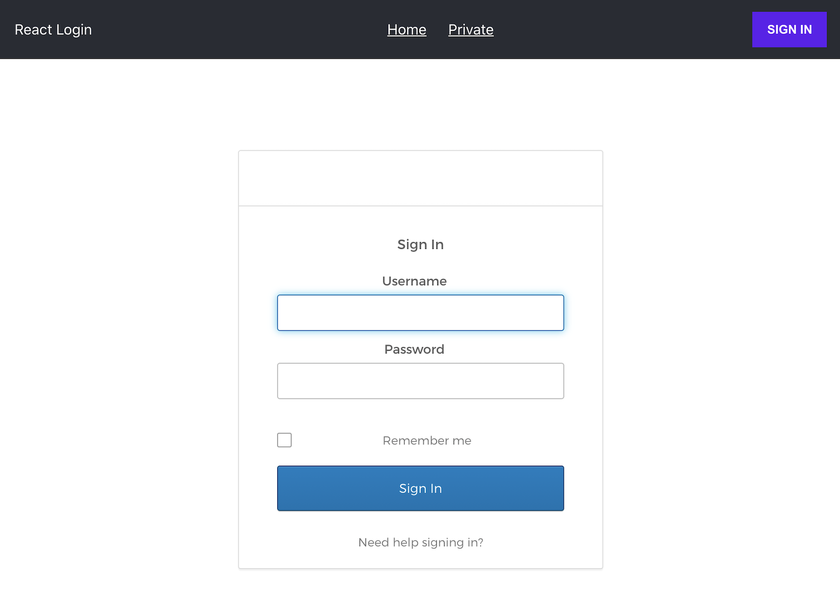Focus the Username input field

click(x=420, y=313)
